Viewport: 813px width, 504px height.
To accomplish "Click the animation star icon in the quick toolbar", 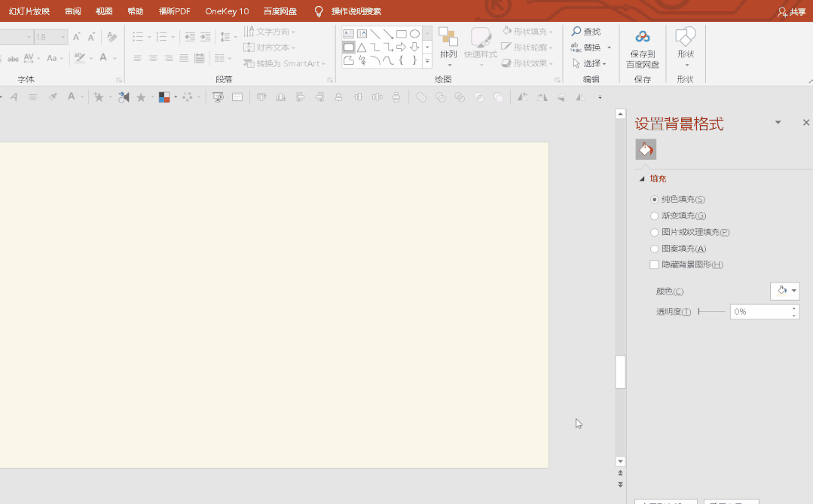I will tap(140, 97).
